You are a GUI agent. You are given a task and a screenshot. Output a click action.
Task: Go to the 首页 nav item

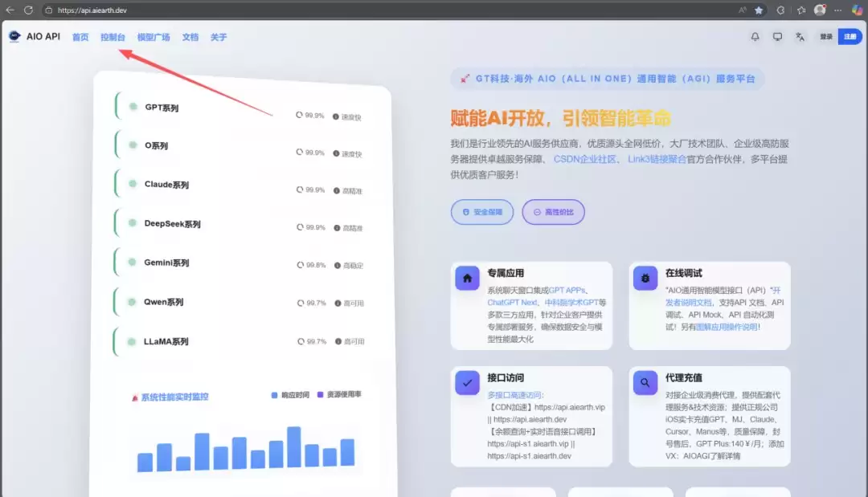tap(80, 37)
